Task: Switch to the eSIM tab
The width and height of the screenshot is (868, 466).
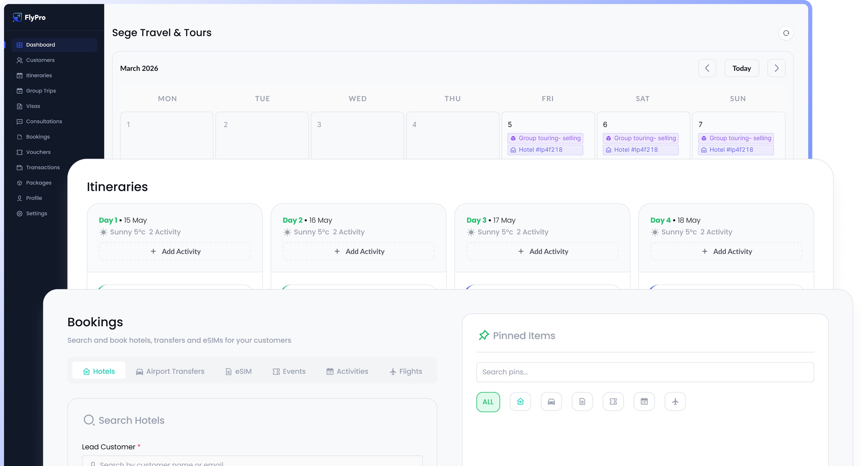Action: pos(239,371)
